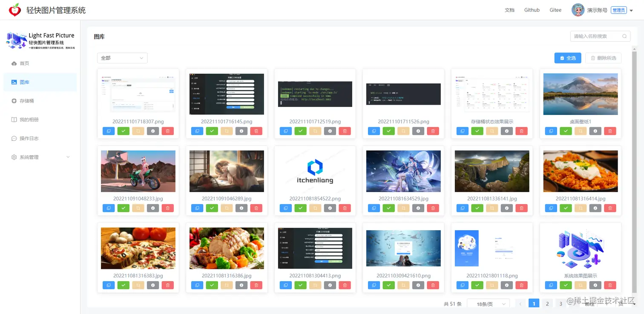The height and width of the screenshot is (314, 644).
Task: Delete image 202211101711526.png
Action: coord(433,131)
